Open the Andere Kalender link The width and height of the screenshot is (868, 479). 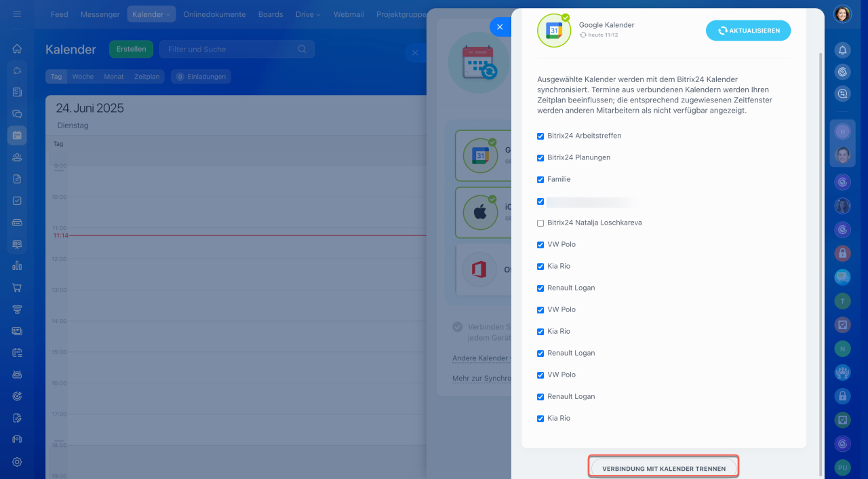(481, 358)
